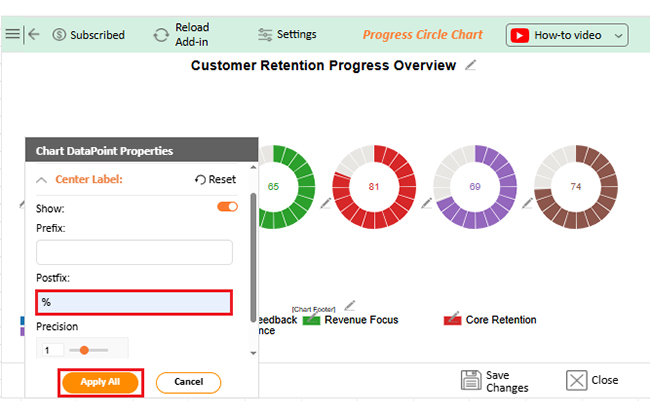Click the Close button at bottom right

tap(593, 380)
